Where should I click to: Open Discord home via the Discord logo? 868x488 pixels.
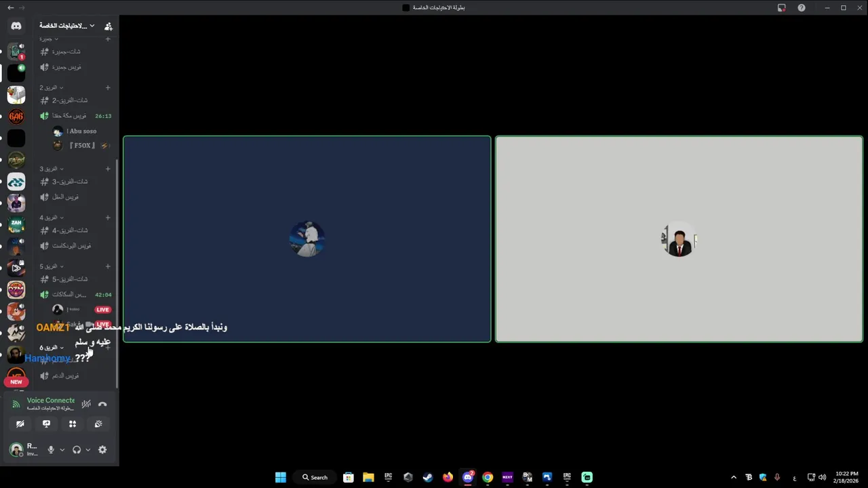point(16,26)
